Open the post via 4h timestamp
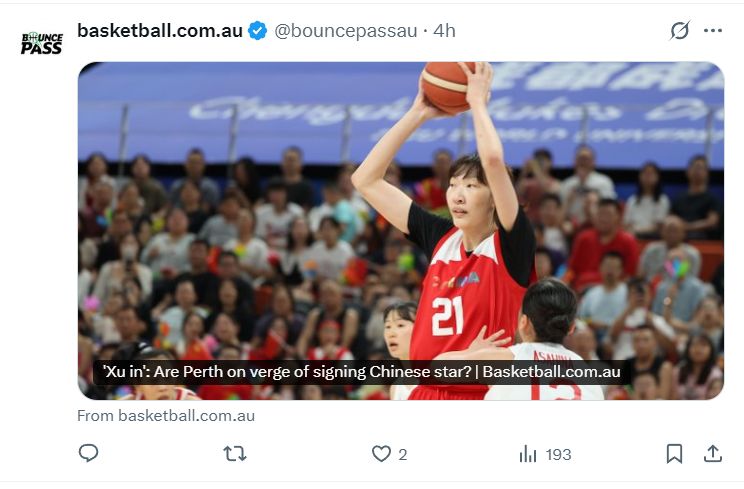Image resolution: width=744 pixels, height=489 pixels. pos(444,31)
